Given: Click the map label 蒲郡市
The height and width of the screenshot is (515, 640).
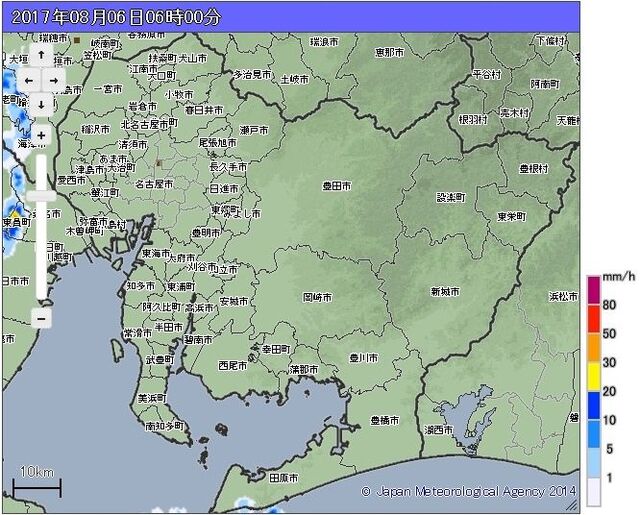Looking at the screenshot, I should [x=304, y=369].
